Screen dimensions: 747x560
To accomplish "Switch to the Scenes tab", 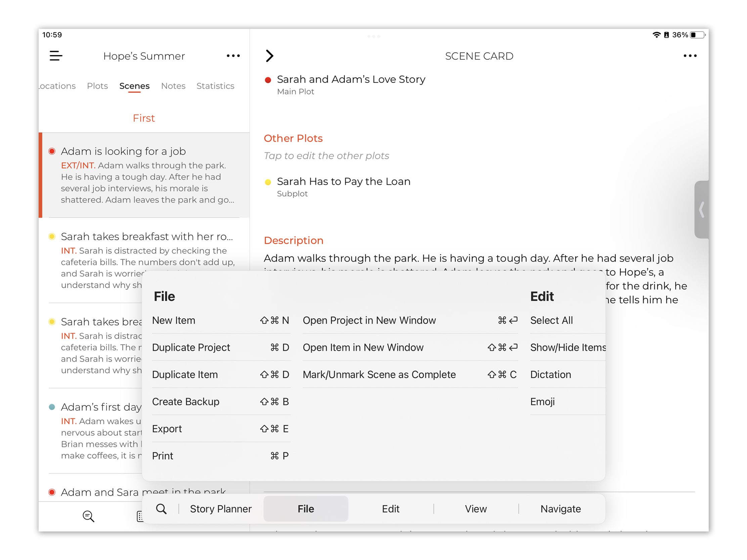I will [x=134, y=86].
